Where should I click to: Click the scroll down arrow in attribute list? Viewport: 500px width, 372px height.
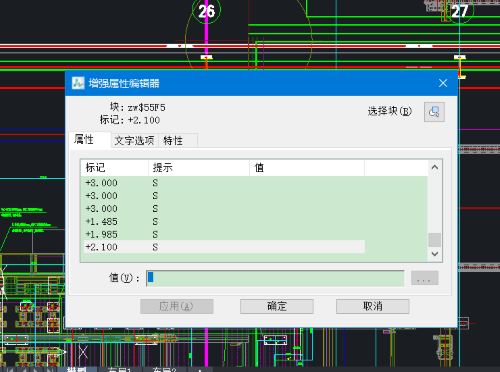(x=435, y=254)
